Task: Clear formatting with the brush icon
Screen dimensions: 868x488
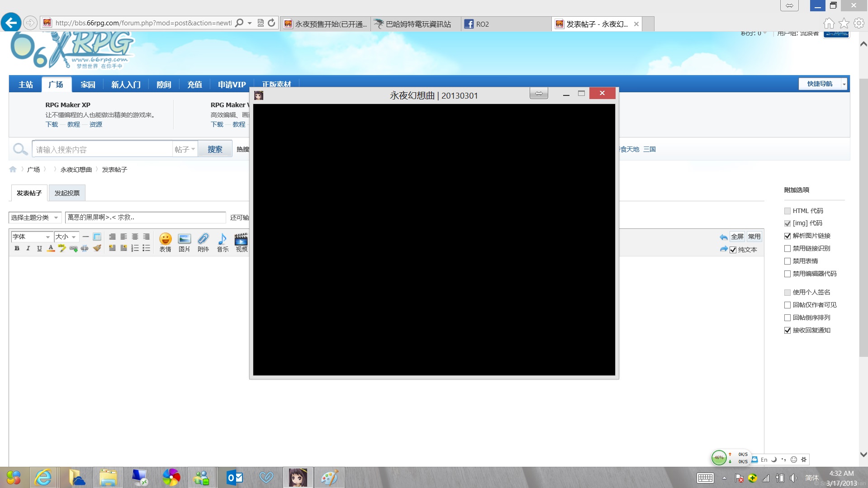Action: tap(97, 248)
